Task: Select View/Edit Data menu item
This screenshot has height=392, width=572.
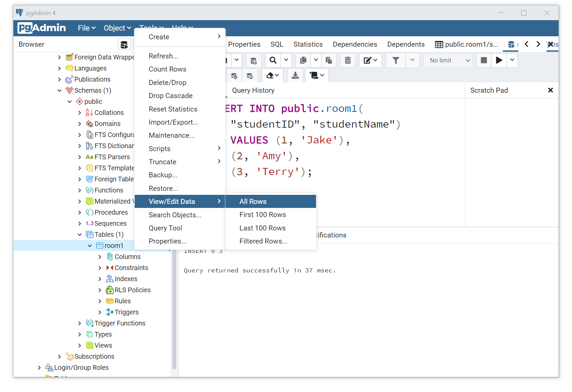Action: [180, 202]
